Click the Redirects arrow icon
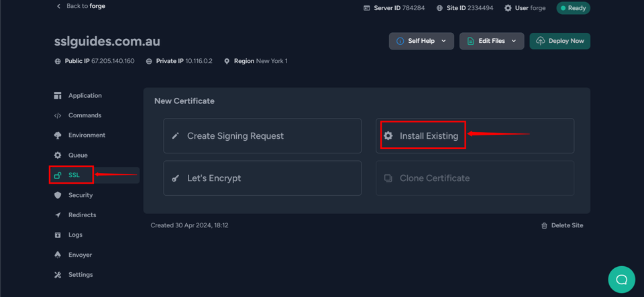Image resolution: width=644 pixels, height=297 pixels. click(58, 215)
